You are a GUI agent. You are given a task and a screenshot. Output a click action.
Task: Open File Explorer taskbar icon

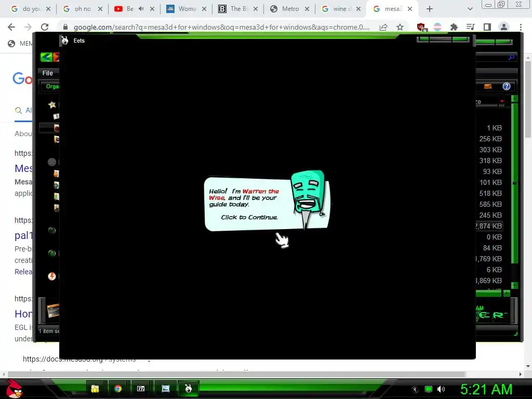point(95,389)
